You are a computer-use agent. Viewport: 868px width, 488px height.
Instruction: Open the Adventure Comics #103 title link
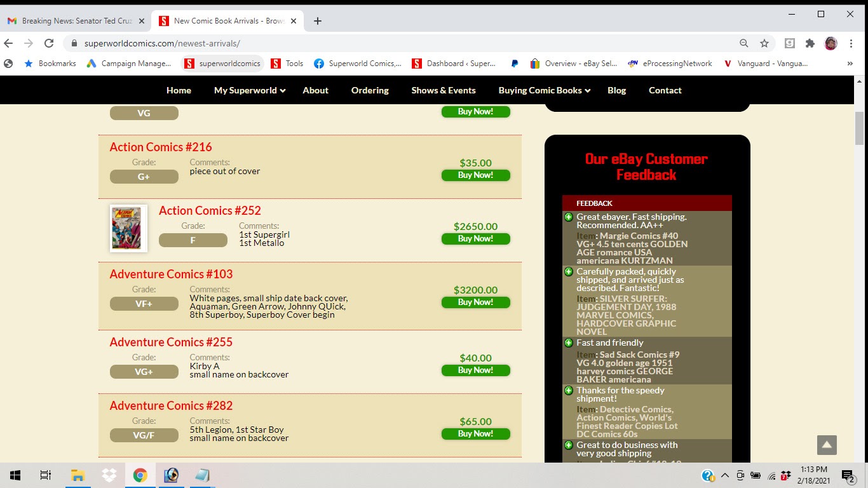(x=171, y=274)
